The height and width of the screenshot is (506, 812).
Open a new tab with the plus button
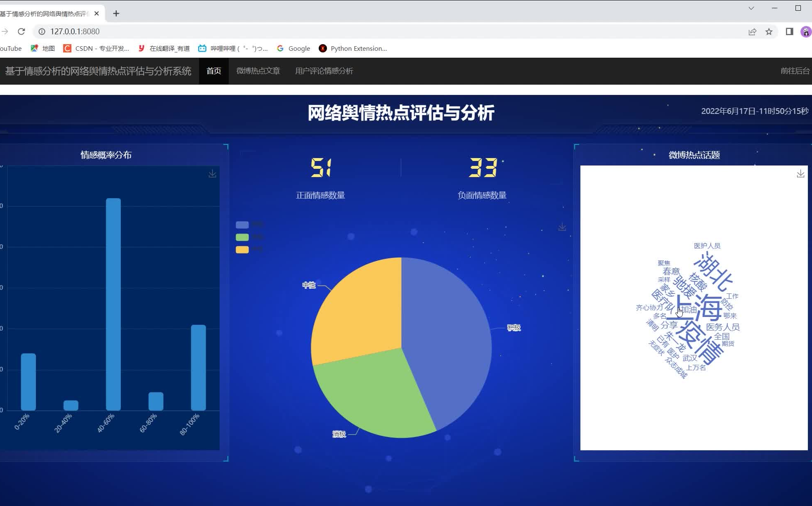coord(116,14)
